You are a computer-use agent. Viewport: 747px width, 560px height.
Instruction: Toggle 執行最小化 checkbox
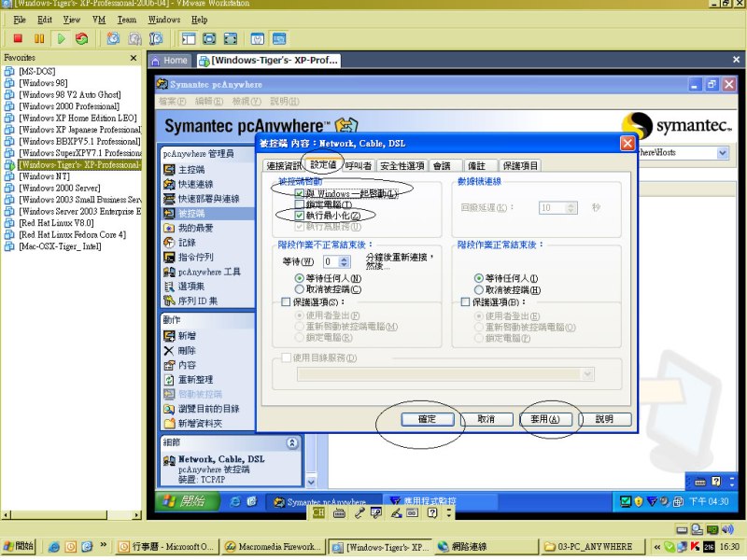[x=299, y=216]
